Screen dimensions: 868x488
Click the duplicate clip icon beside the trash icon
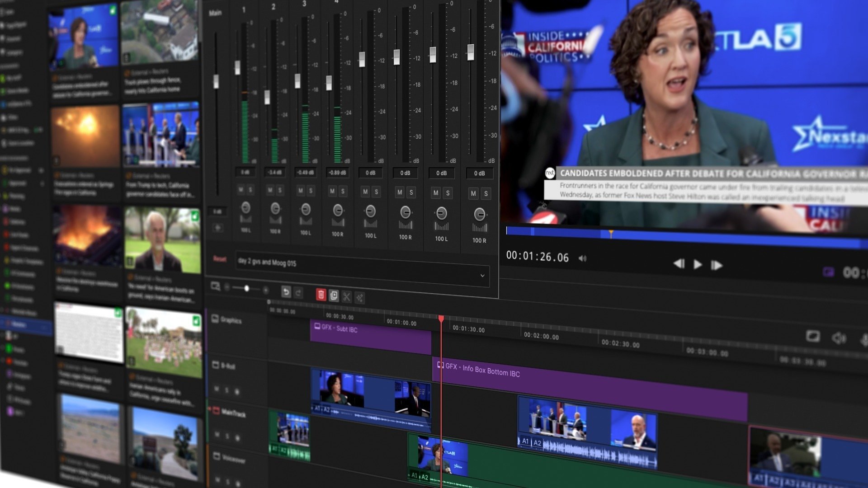(x=335, y=296)
